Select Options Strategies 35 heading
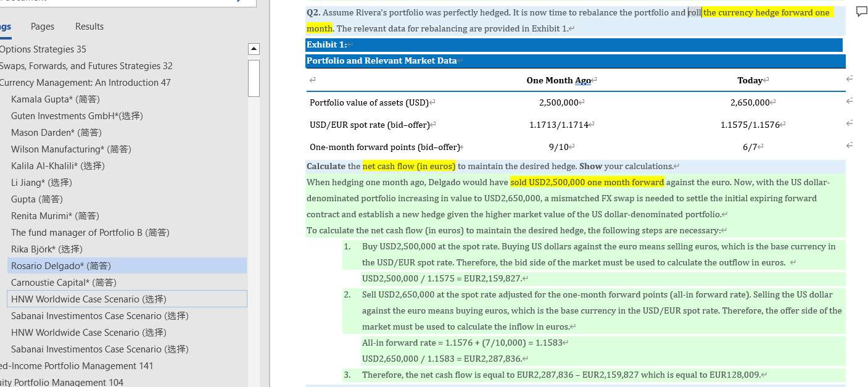The width and height of the screenshot is (868, 387). coord(43,49)
